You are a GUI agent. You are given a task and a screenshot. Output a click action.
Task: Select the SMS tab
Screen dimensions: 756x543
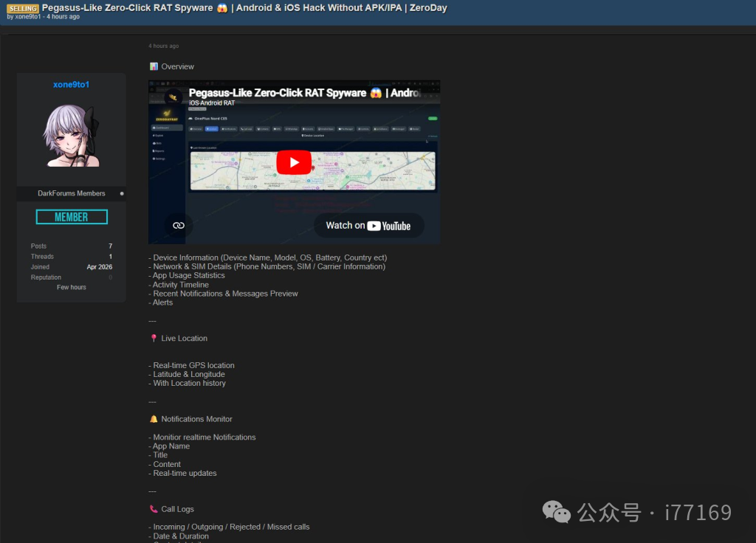(278, 128)
